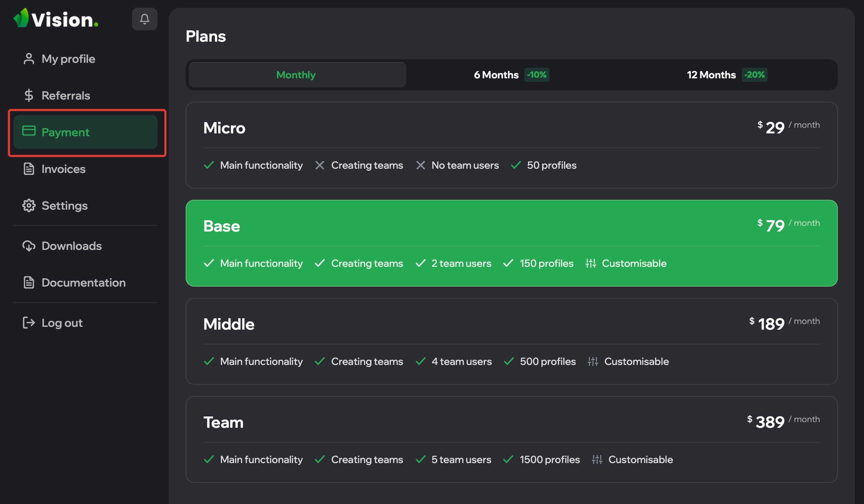864x504 pixels.
Task: Click the $389 / month price
Action: 784,421
